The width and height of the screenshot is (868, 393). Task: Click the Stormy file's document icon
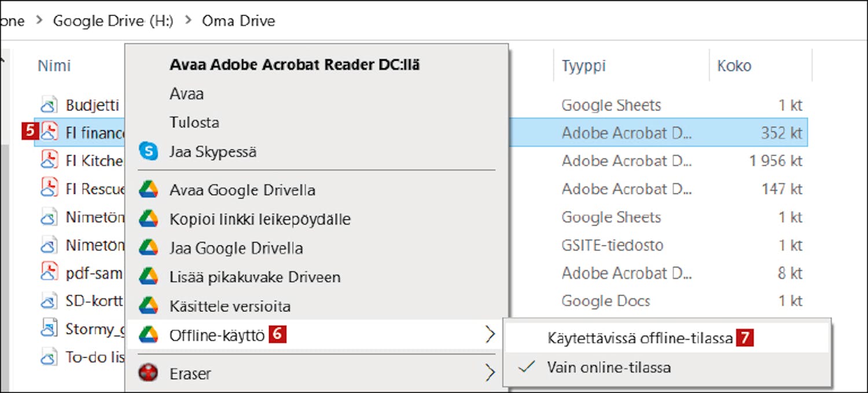pyautogui.click(x=49, y=329)
